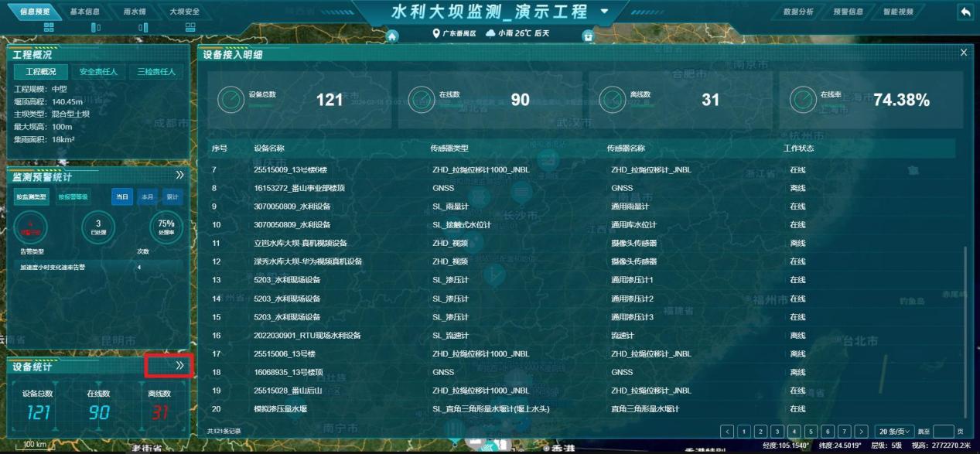The image size is (980, 454).
Task: Open the project dropdown arrow beside title
Action: click(604, 12)
